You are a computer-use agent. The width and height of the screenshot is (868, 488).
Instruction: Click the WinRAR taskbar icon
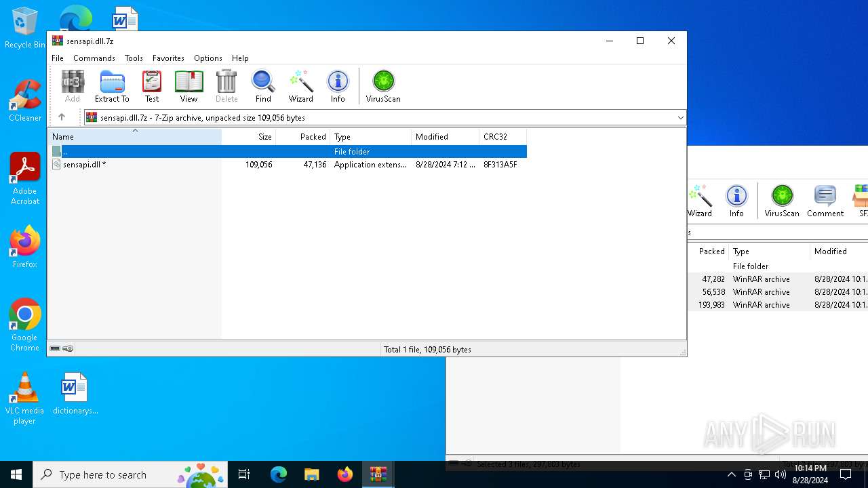tap(378, 474)
